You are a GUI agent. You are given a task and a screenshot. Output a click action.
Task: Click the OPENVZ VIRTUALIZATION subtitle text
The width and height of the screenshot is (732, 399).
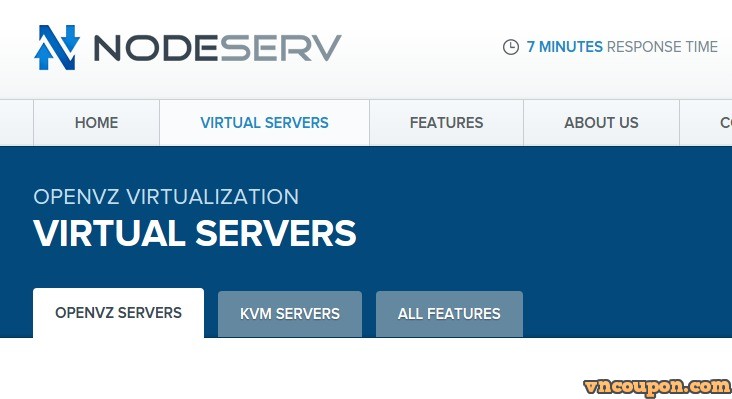[166, 196]
